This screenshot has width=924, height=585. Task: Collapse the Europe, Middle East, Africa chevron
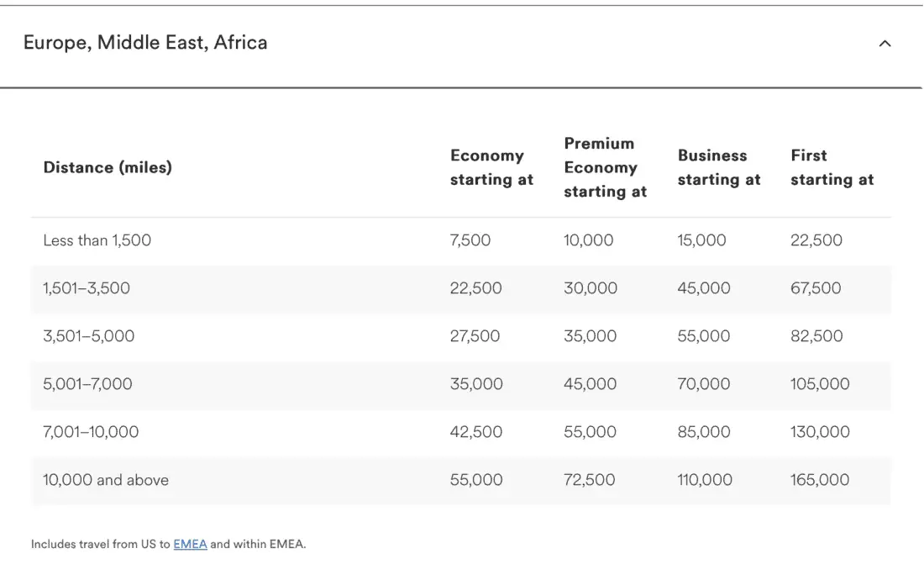point(885,44)
